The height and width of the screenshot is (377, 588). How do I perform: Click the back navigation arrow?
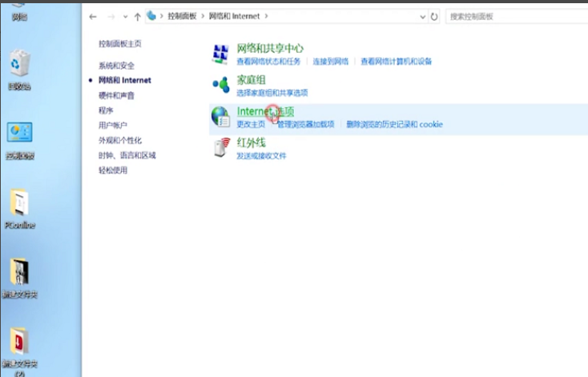(x=94, y=16)
